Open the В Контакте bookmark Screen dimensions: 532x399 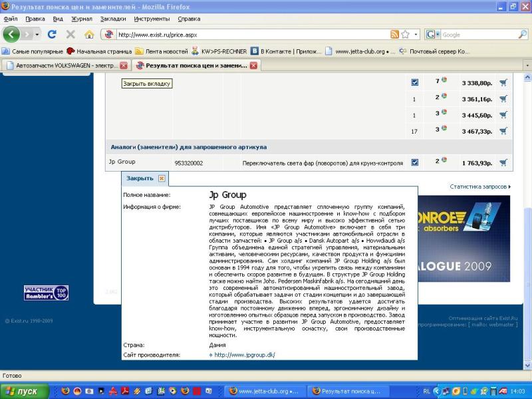click(x=286, y=52)
